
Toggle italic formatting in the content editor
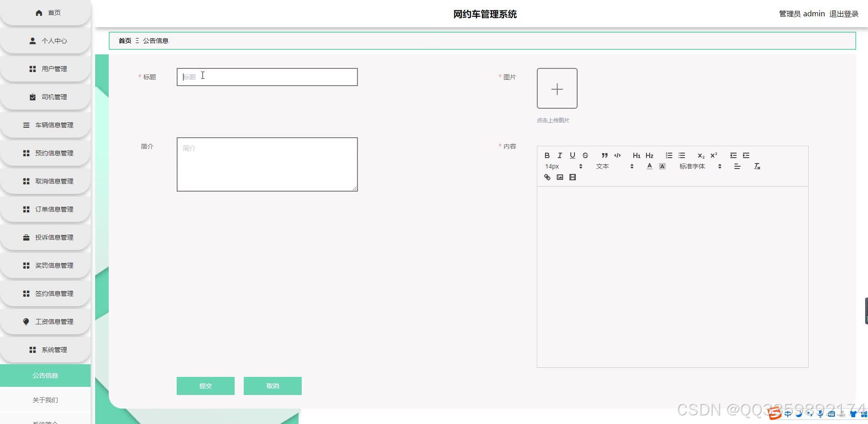click(x=559, y=155)
